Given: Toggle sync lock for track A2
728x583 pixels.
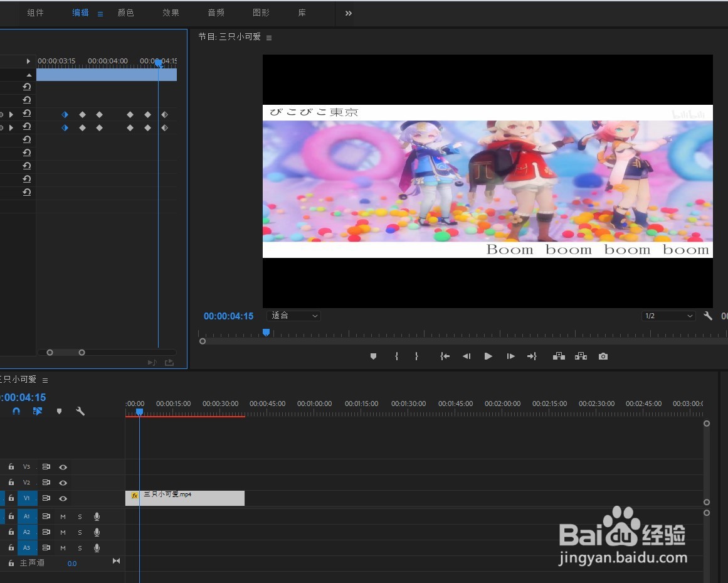Looking at the screenshot, I should (46, 532).
